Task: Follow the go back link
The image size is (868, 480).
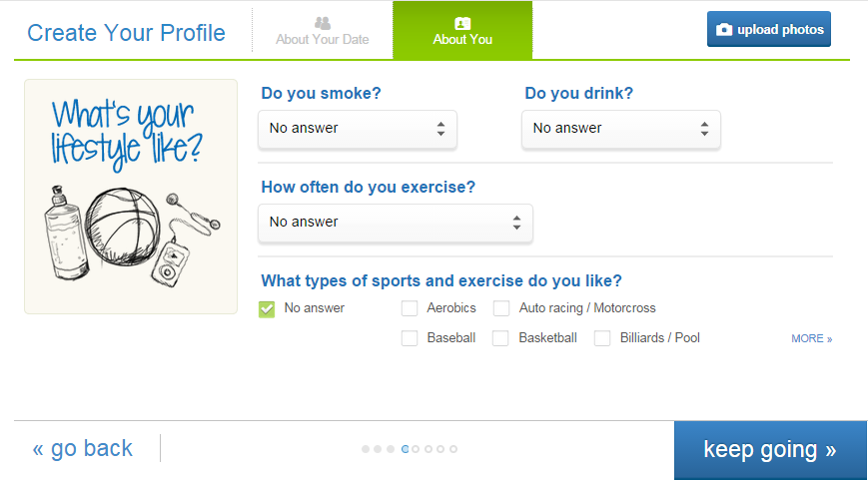Action: [x=83, y=449]
